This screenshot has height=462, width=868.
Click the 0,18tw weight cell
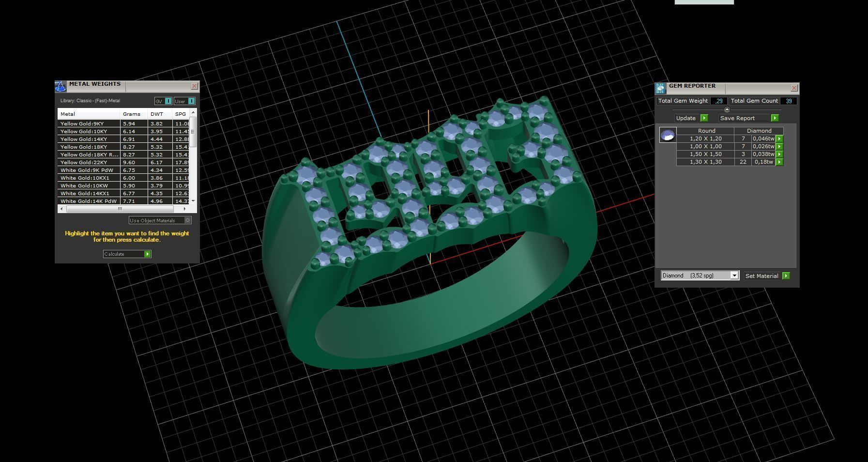[763, 162]
